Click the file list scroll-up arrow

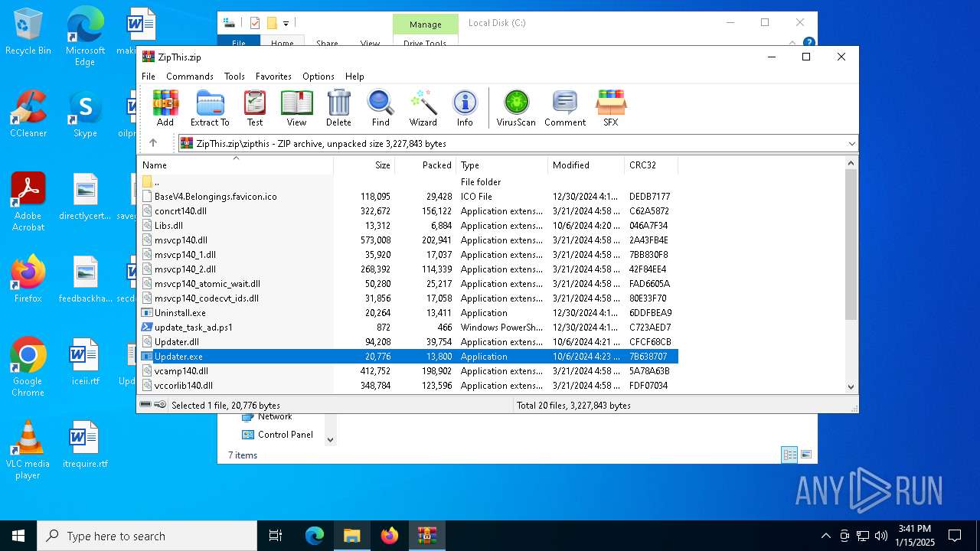tap(851, 163)
